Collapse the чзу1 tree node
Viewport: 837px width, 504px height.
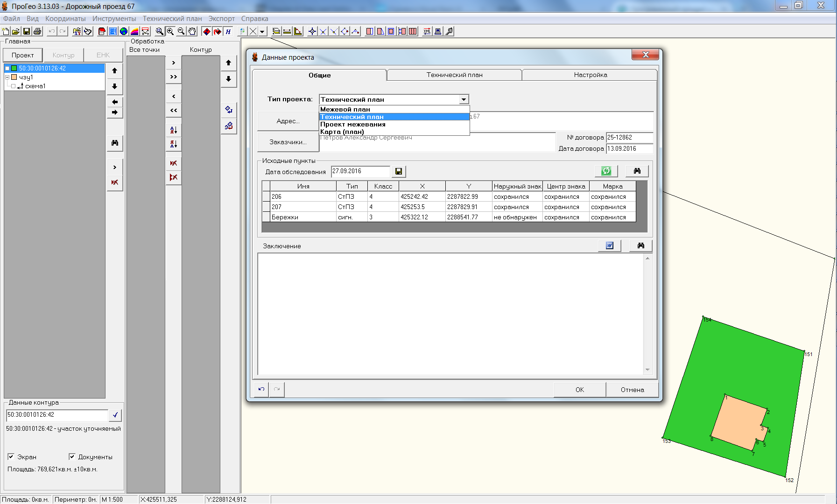(x=7, y=77)
